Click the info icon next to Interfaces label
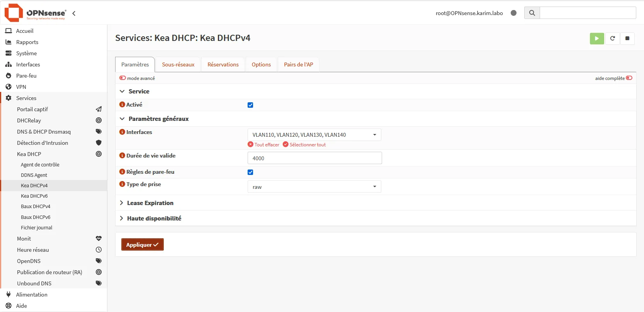The height and width of the screenshot is (312, 644). [x=122, y=132]
